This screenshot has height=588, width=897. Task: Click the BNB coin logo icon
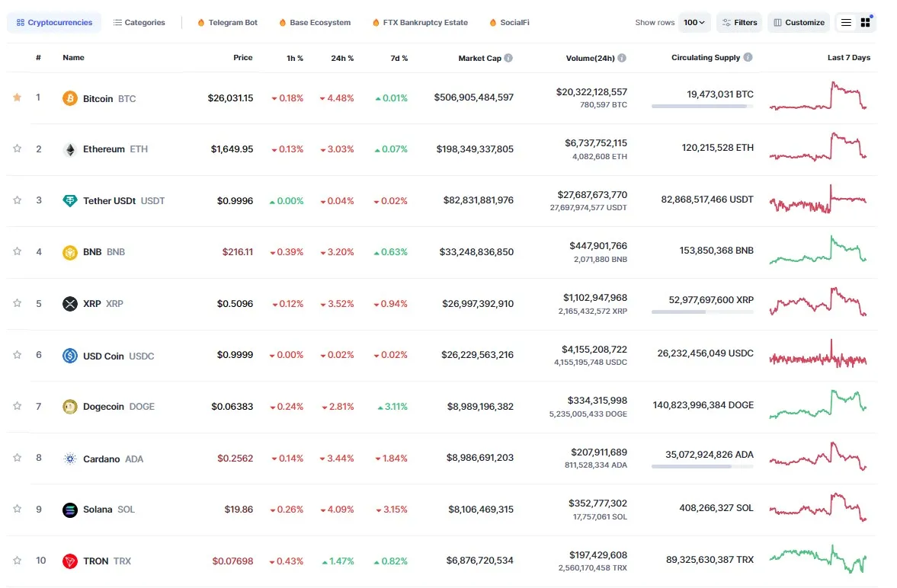click(70, 252)
